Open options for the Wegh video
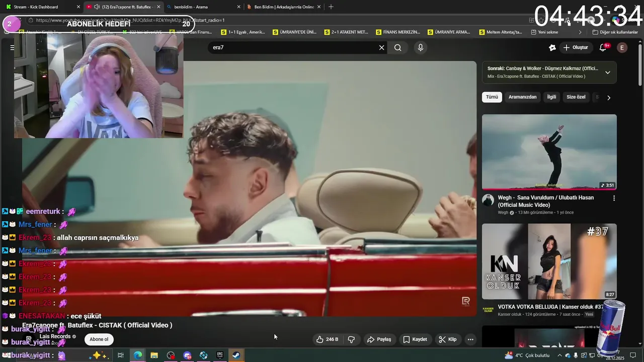Screen dimensions: 644x362 (614, 198)
